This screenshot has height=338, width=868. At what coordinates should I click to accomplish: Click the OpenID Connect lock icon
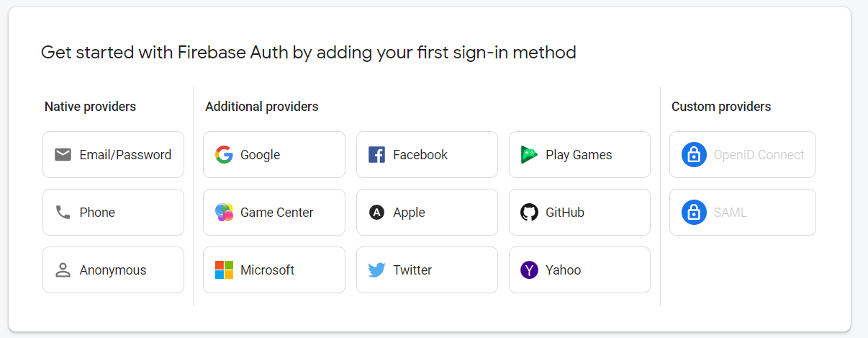click(694, 154)
